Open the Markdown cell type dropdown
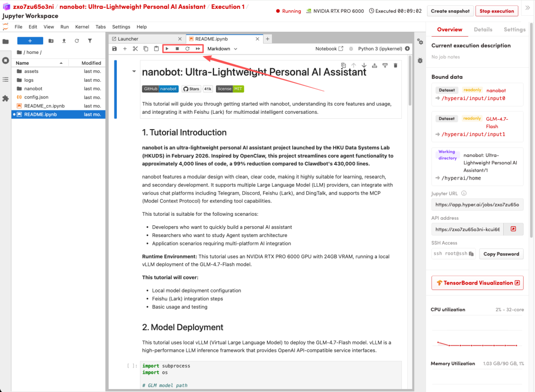 [x=222, y=49]
